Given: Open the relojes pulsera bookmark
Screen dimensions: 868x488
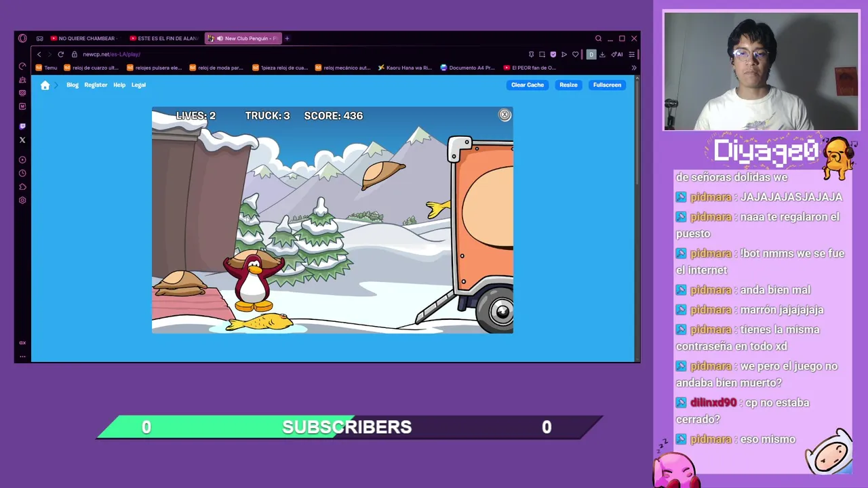Looking at the screenshot, I should [x=153, y=68].
